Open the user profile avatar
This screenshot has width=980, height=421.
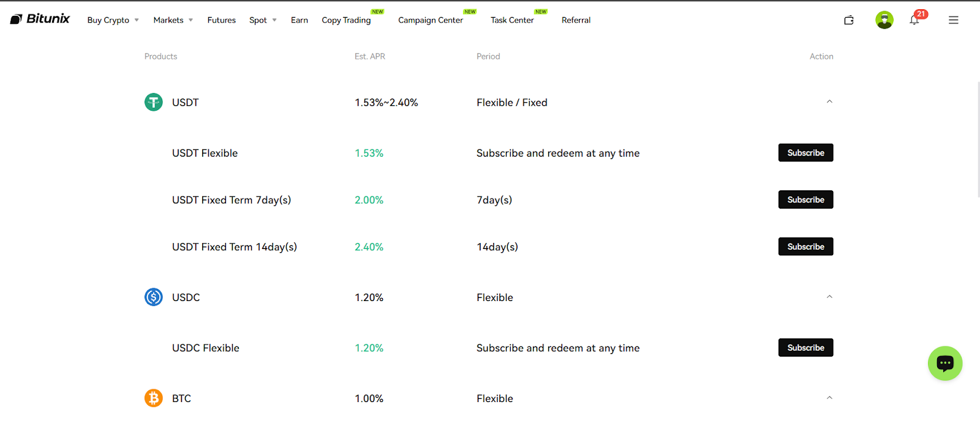click(884, 20)
